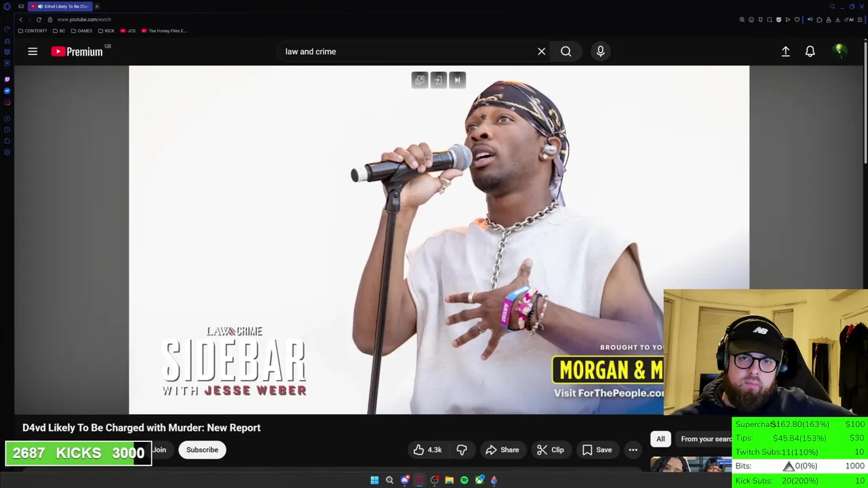
Task: Like the video (4.3k)
Action: point(427,450)
